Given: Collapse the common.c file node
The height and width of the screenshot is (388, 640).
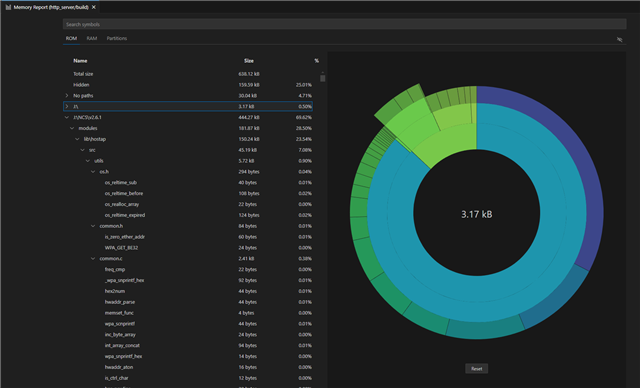Looking at the screenshot, I should [x=93, y=259].
